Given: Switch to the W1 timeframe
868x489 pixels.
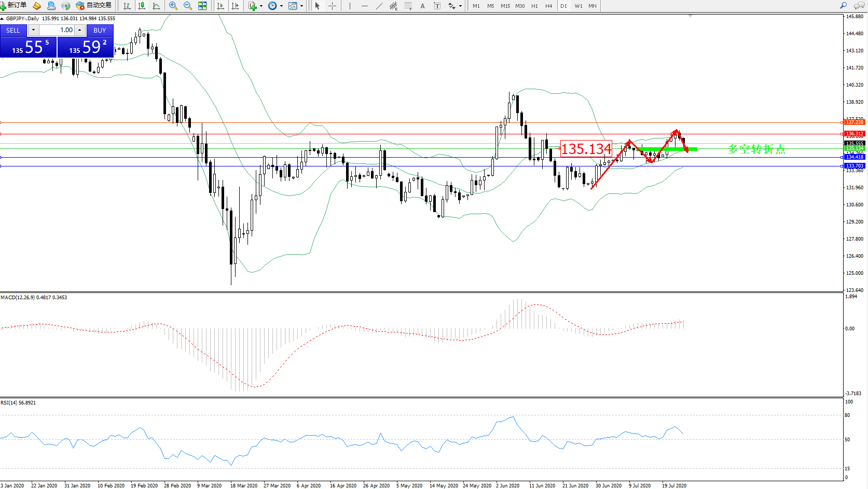Looking at the screenshot, I should point(578,6).
